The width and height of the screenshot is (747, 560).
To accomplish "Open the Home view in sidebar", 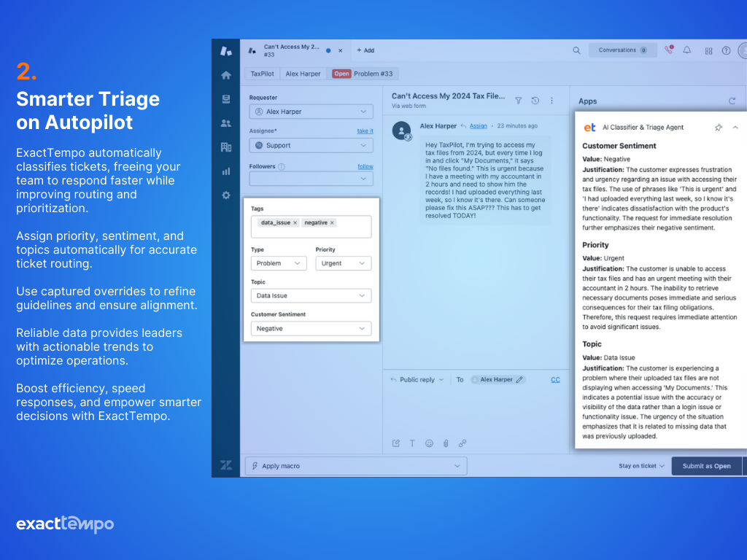I will pyautogui.click(x=226, y=75).
